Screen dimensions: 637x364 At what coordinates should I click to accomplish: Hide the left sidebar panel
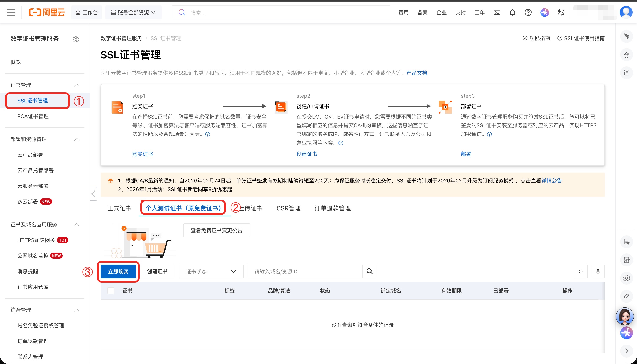94,194
